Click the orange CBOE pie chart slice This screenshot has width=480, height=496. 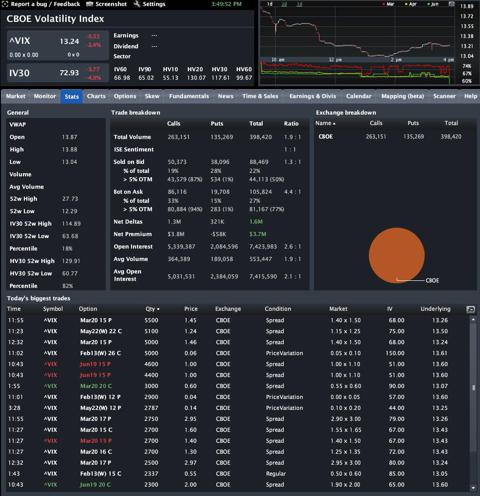tap(397, 255)
